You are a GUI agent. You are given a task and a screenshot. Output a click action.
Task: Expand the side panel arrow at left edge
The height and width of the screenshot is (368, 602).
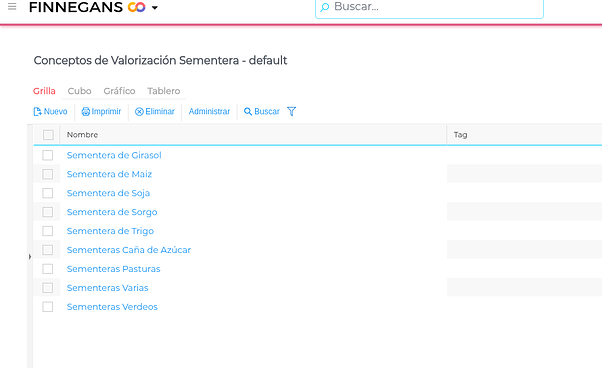tap(30, 256)
